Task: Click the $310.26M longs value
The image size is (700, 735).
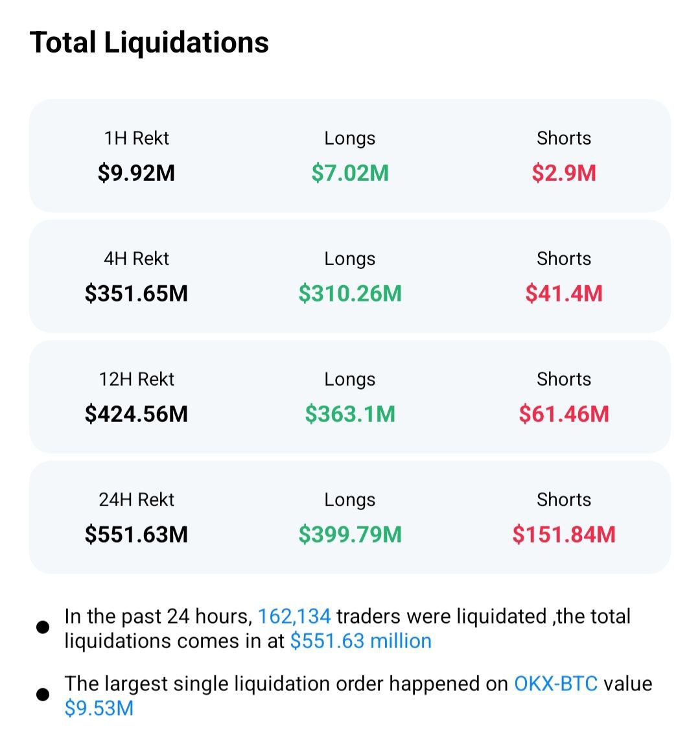Action: [x=350, y=294]
